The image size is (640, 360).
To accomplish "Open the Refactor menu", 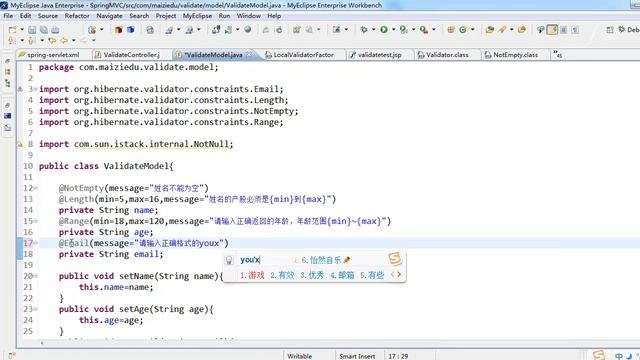I will (x=77, y=16).
